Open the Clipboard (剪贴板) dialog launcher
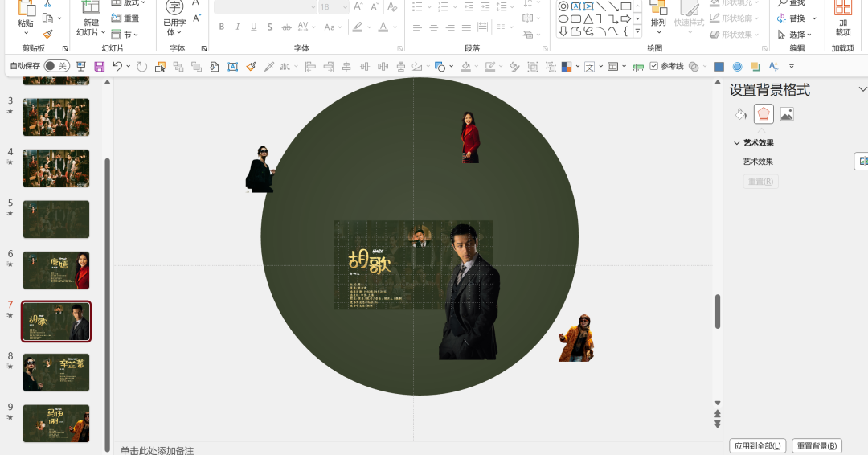Screen dimensions: 868x455 (65, 49)
